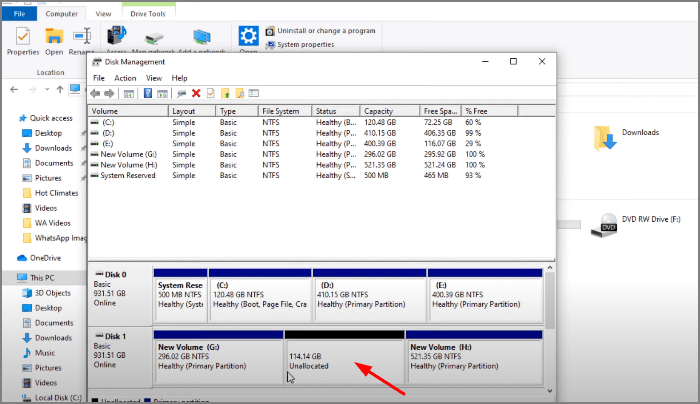
Task: Click the Open settings gear icon in ribbon
Action: (248, 36)
